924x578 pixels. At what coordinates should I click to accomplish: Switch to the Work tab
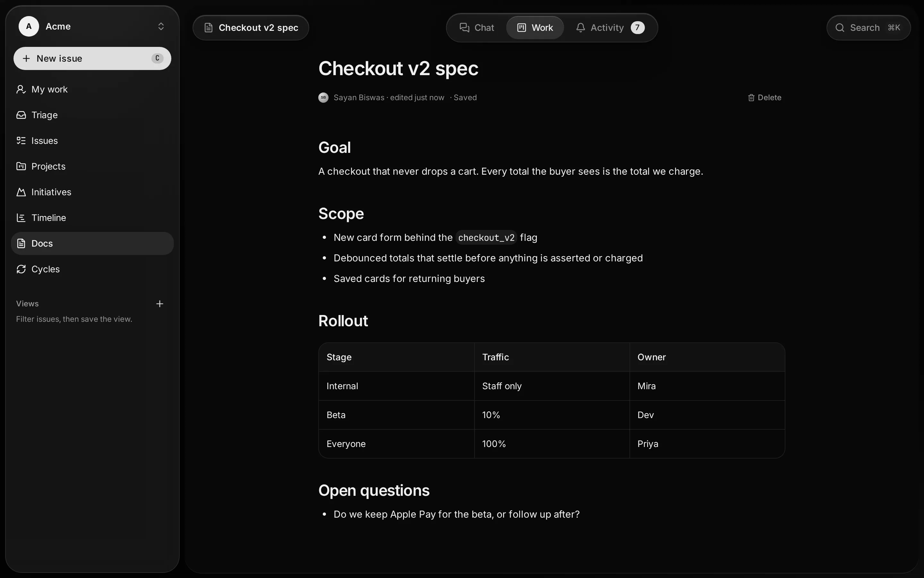[535, 28]
